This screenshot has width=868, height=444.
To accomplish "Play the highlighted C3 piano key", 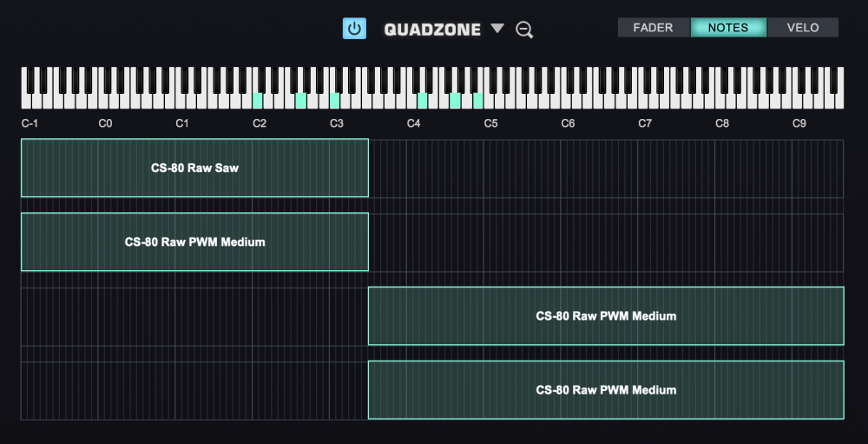I will (x=334, y=100).
